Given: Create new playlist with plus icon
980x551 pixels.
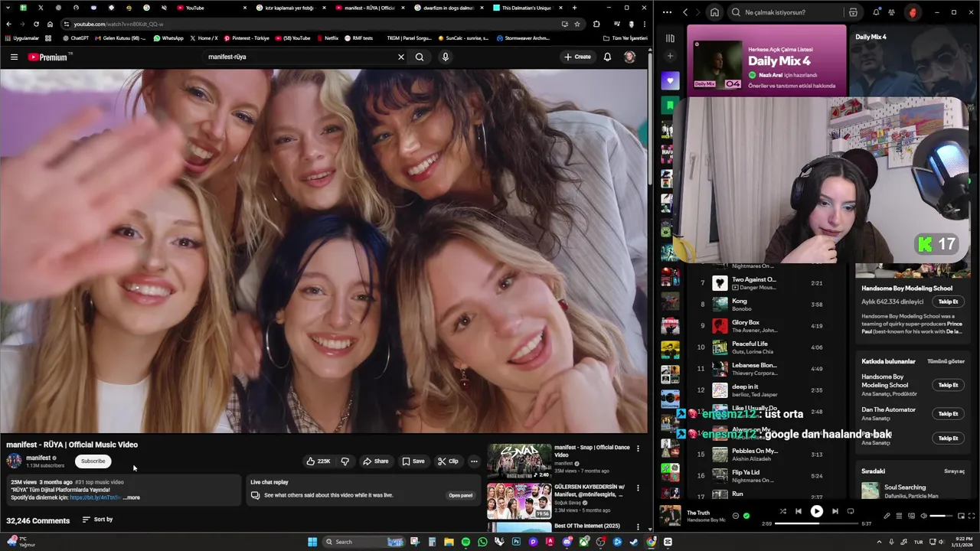Looking at the screenshot, I should pos(670,56).
